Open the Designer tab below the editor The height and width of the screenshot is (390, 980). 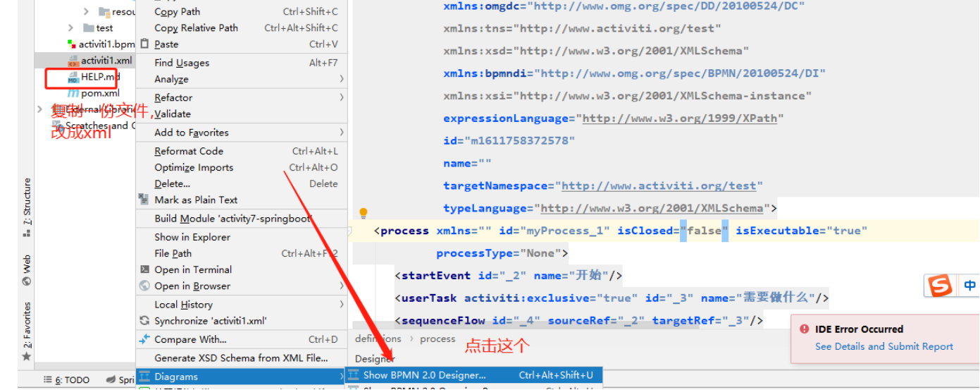375,359
